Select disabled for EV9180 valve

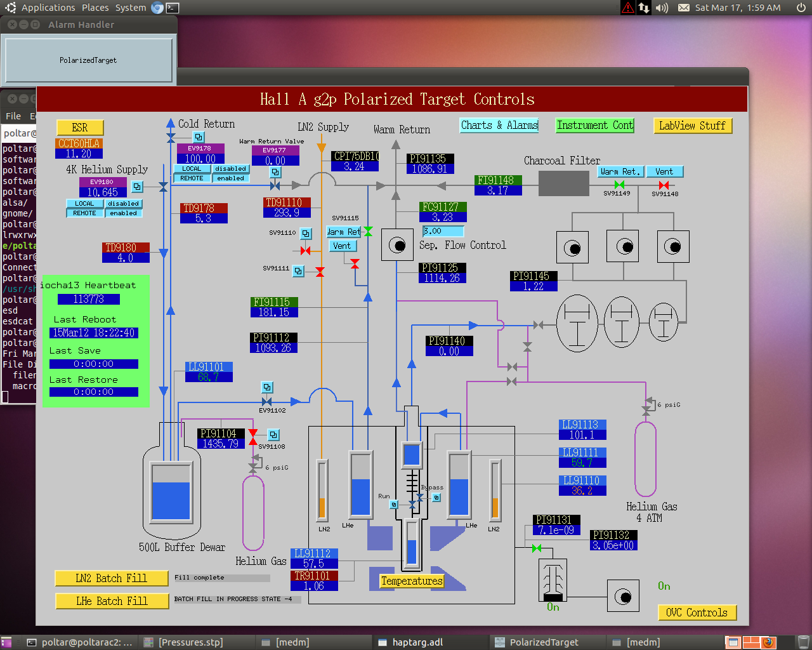123,204
